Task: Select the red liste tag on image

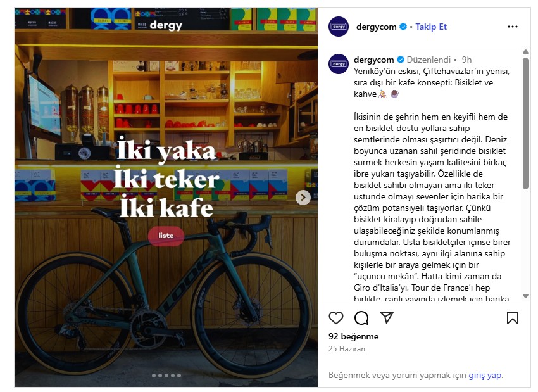Action: click(166, 236)
